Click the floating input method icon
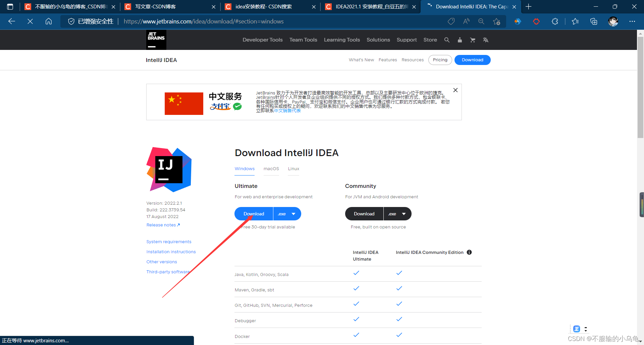This screenshot has height=345, width=644. click(577, 329)
